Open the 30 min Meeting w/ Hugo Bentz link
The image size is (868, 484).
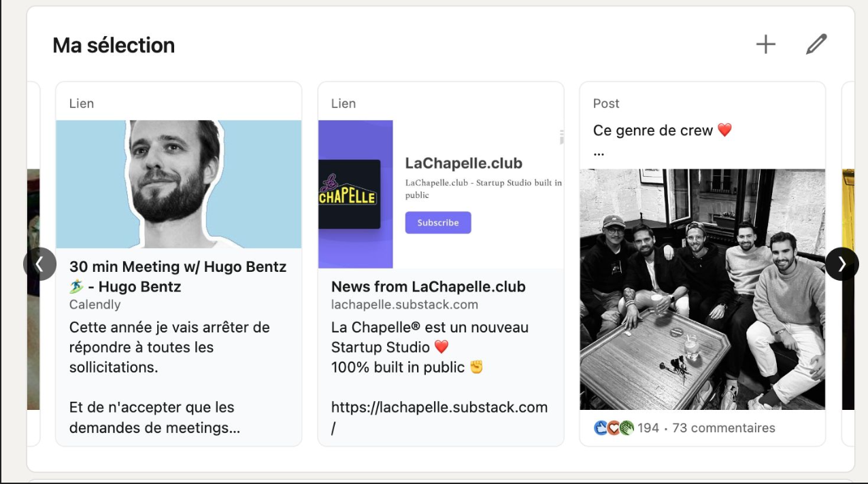pyautogui.click(x=178, y=277)
